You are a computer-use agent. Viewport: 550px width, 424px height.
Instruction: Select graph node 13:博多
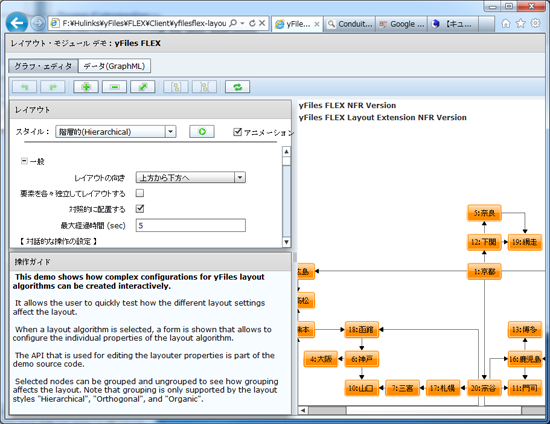coord(525,329)
